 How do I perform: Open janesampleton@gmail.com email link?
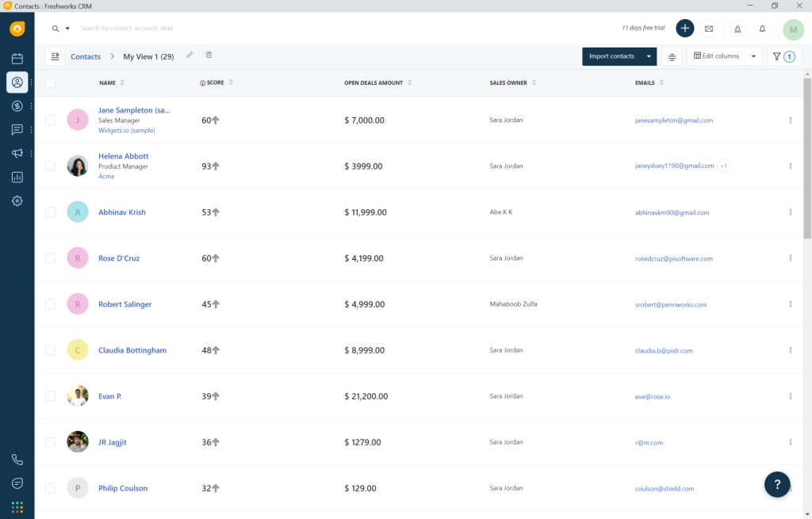(675, 120)
